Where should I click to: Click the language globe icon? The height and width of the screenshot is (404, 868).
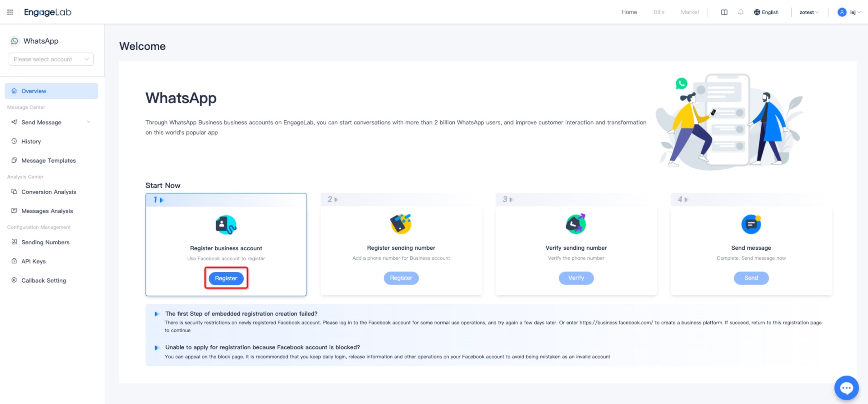coord(757,12)
